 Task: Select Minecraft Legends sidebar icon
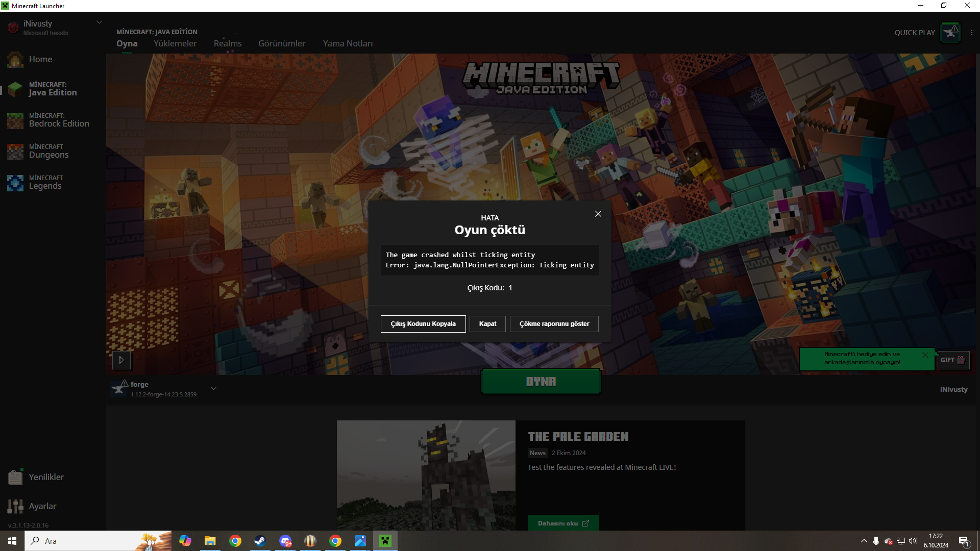coord(15,183)
